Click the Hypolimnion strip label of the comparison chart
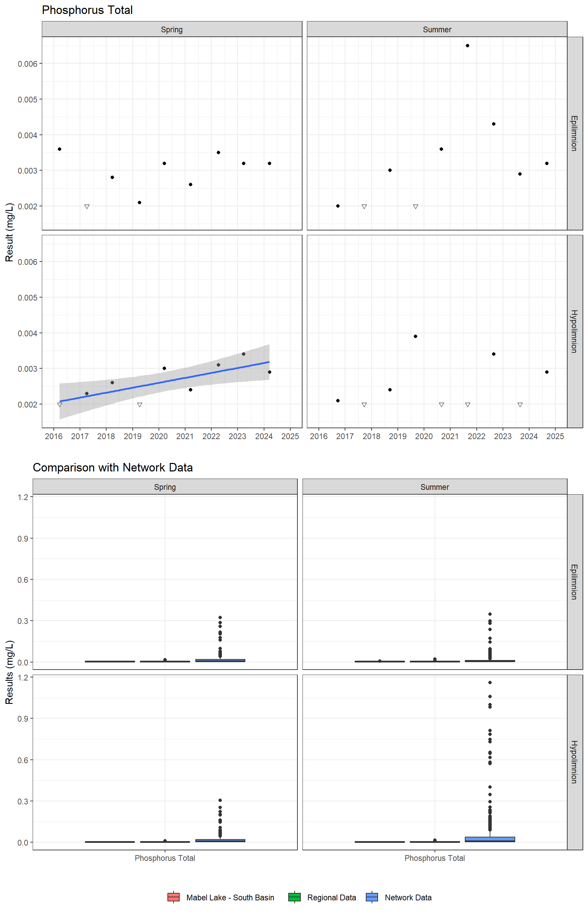 [575, 762]
